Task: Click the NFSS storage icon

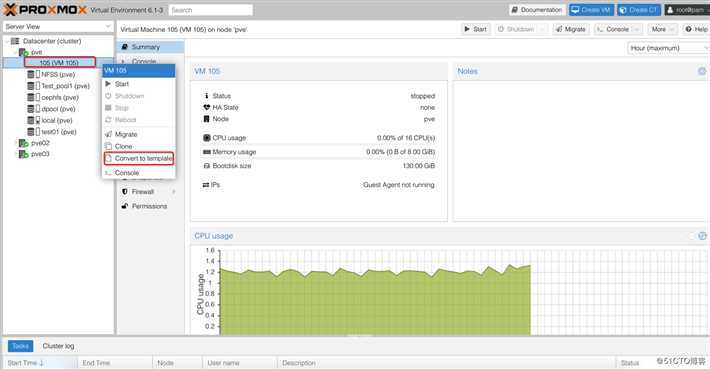Action: (34, 74)
